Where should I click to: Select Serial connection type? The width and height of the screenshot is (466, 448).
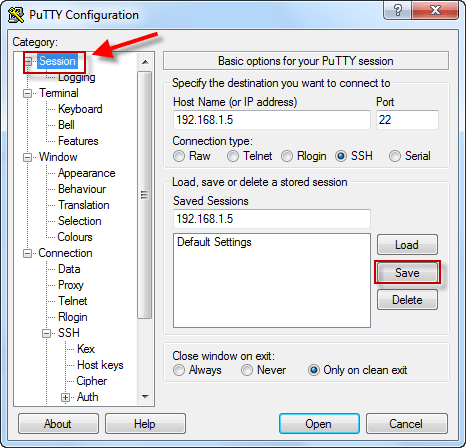[395, 156]
